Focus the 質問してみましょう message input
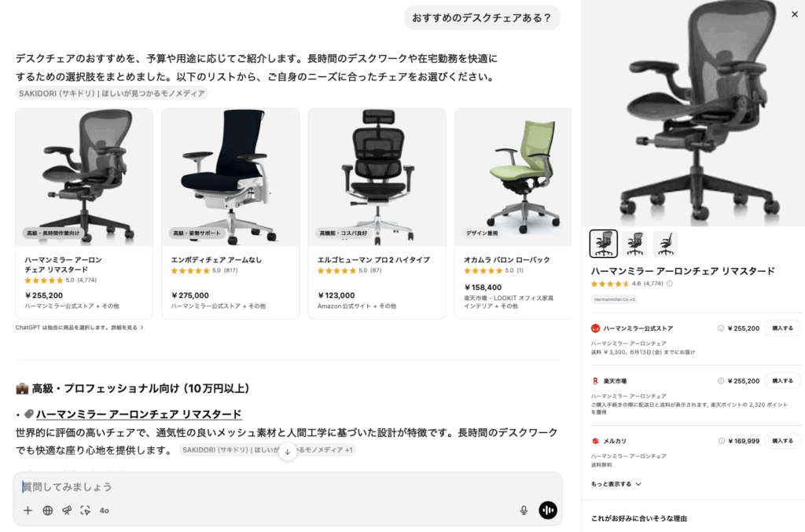The height and width of the screenshot is (532, 805). pyautogui.click(x=288, y=487)
